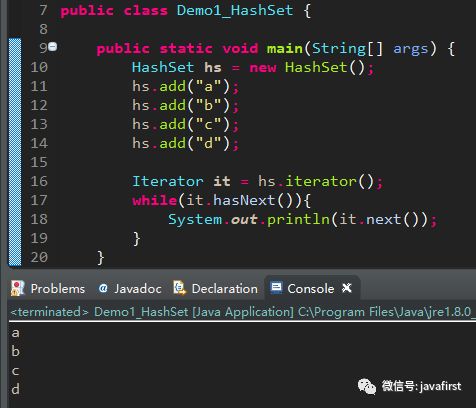
Task: Click System.out.println call
Action: pyautogui.click(x=302, y=220)
